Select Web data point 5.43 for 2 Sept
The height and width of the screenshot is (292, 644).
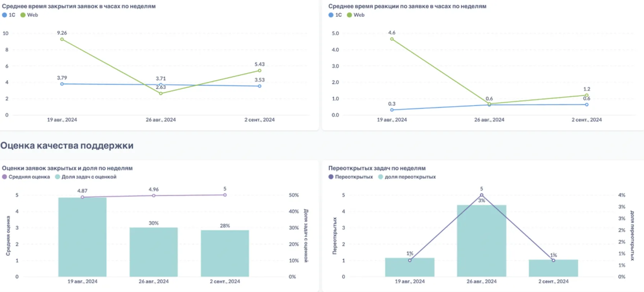[x=260, y=70]
